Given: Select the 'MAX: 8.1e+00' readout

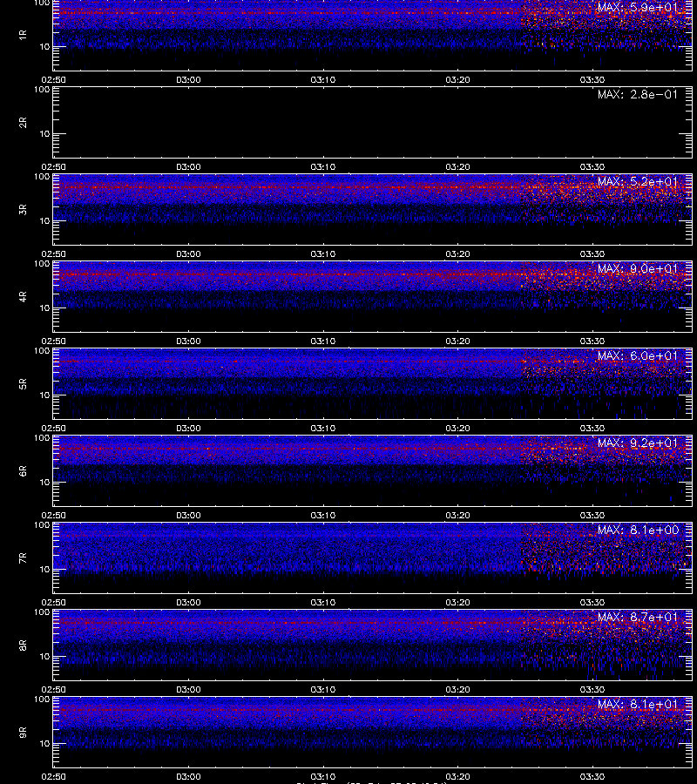Looking at the screenshot, I should [x=638, y=530].
